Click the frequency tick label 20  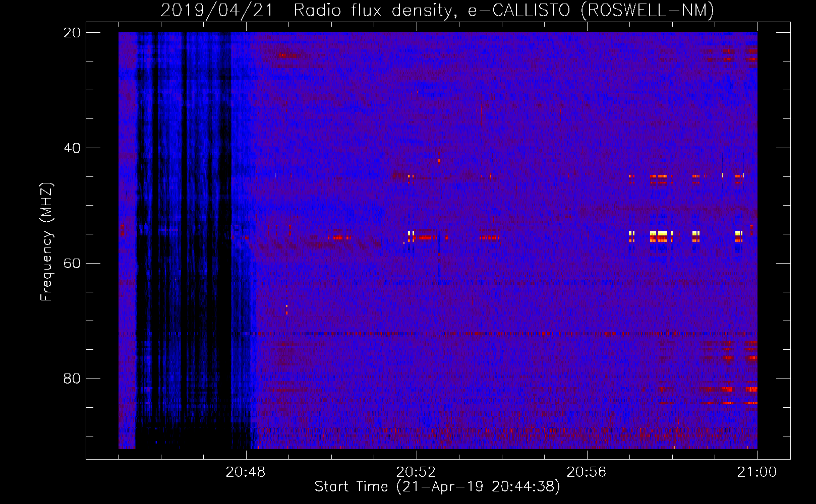[72, 33]
